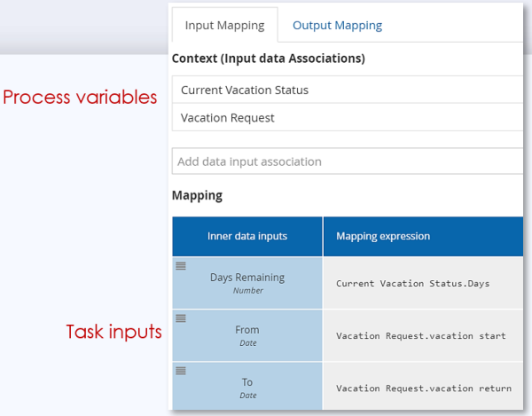The image size is (532, 416).
Task: Focus the Add data input association field
Action: pyautogui.click(x=346, y=161)
